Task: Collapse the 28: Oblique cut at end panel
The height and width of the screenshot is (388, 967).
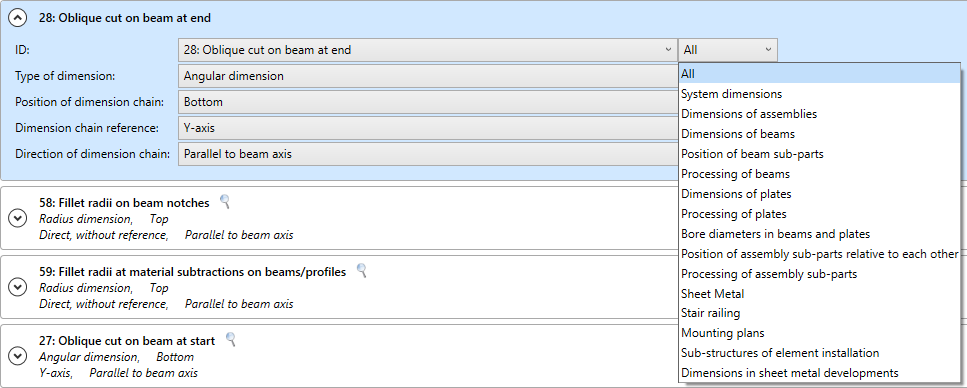Action: coord(17,19)
